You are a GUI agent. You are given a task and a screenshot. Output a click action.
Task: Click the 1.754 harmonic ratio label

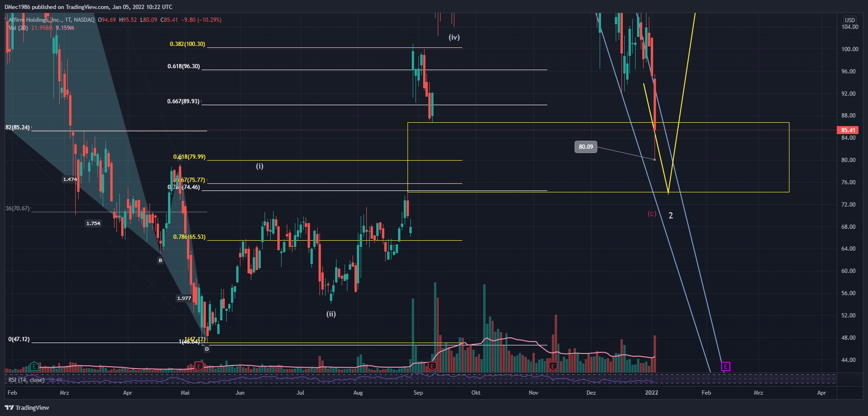click(93, 223)
